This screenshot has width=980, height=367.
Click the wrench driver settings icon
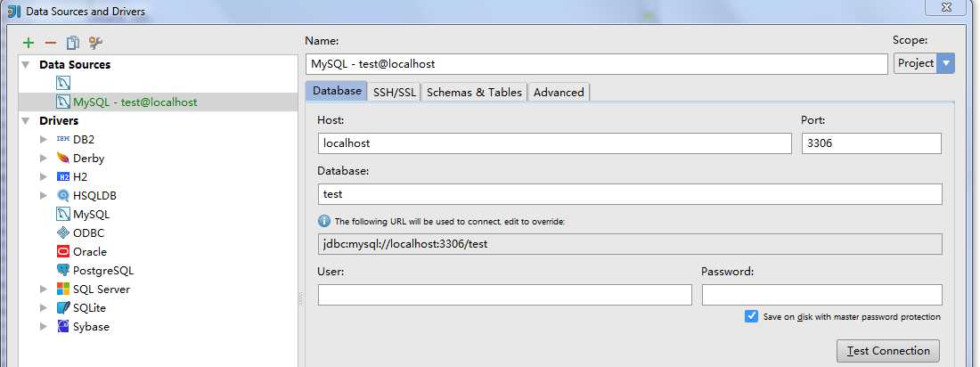point(95,43)
